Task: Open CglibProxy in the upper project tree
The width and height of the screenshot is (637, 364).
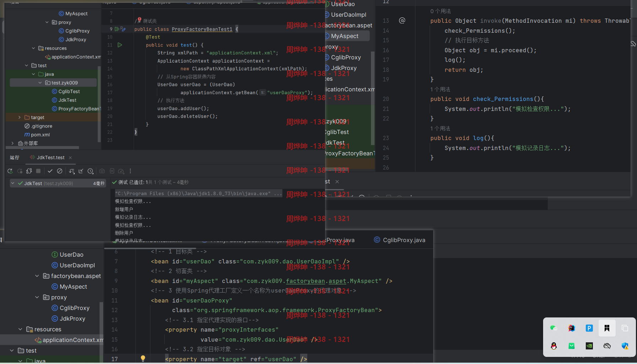Action: tap(74, 31)
